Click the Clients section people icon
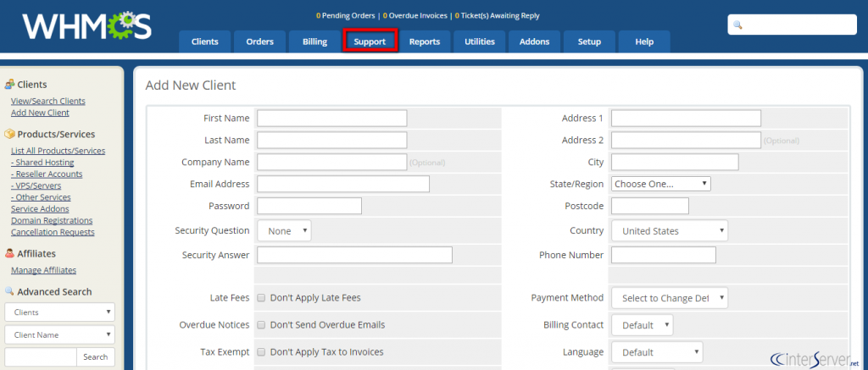868x370 pixels. 9,84
